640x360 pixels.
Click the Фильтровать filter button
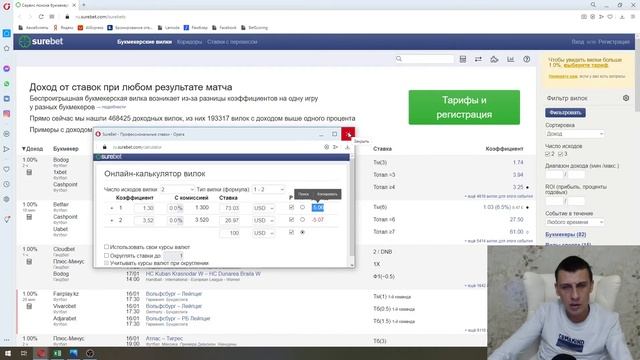[x=565, y=113]
